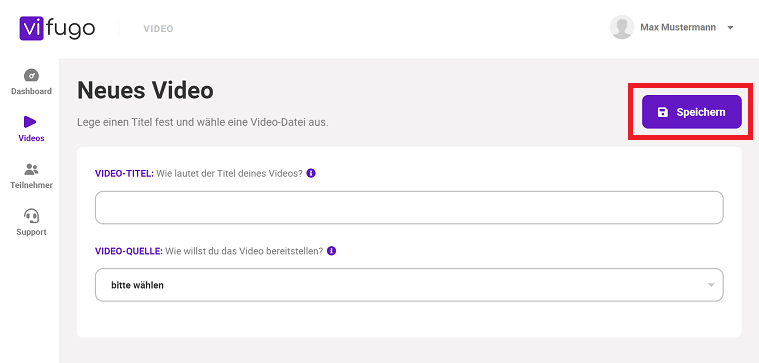
Task: Click the Speichern button
Action: 692,112
